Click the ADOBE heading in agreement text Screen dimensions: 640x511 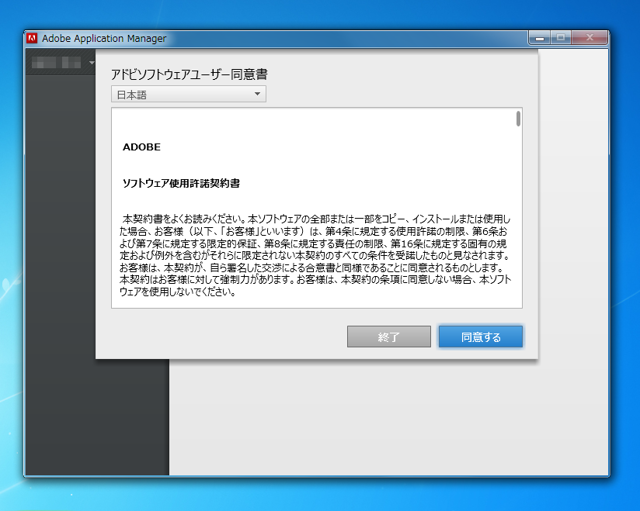(x=142, y=147)
